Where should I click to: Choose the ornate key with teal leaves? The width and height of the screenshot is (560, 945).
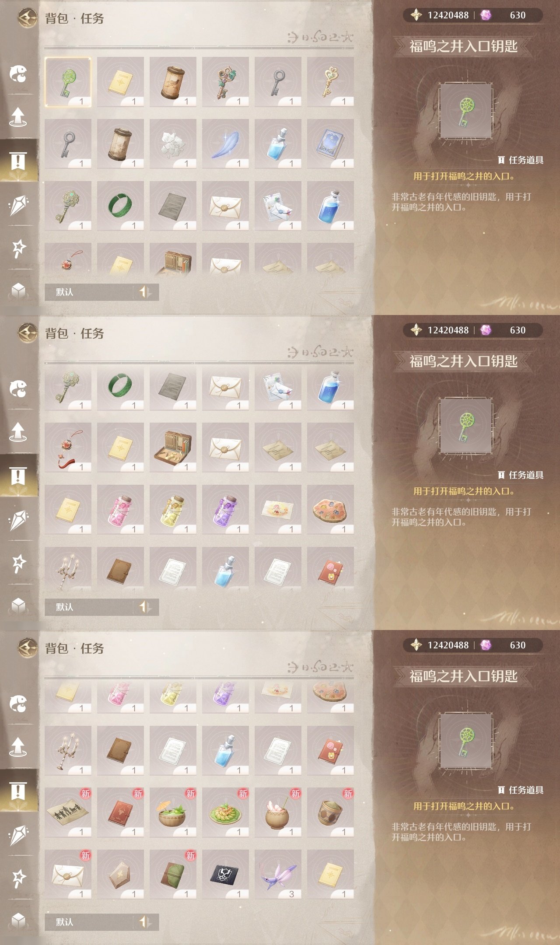click(x=225, y=82)
